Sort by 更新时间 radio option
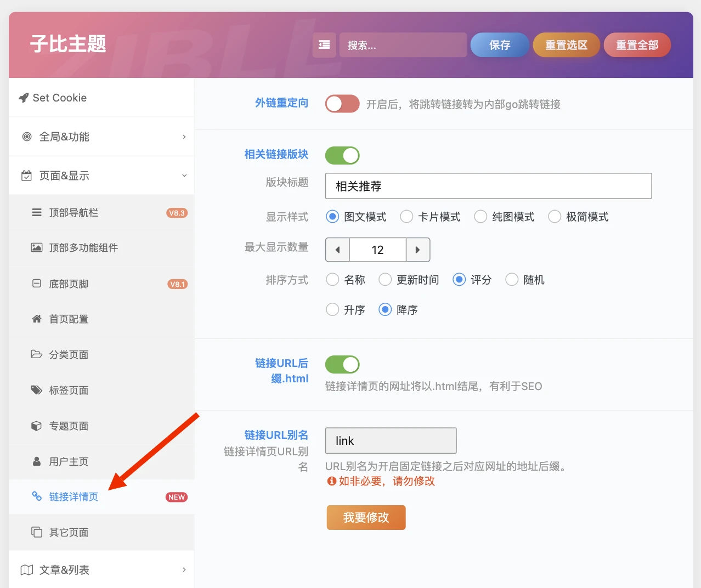Screen dimensions: 701x588 tap(385, 280)
